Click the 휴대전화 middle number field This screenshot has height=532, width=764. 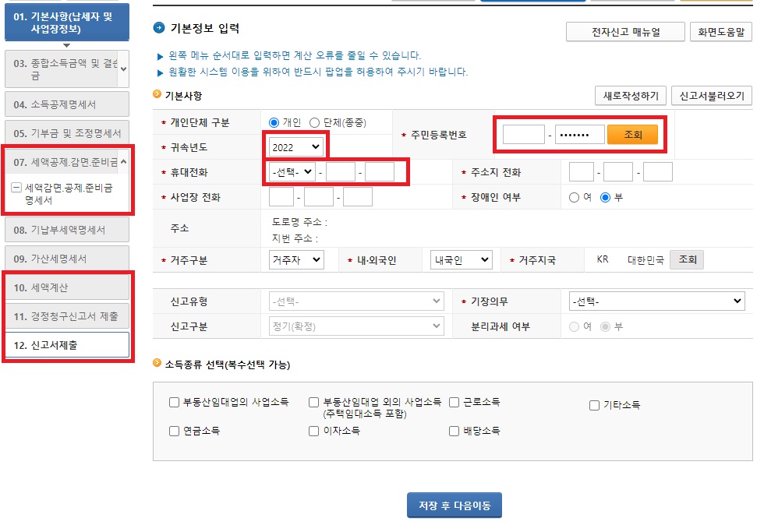340,172
